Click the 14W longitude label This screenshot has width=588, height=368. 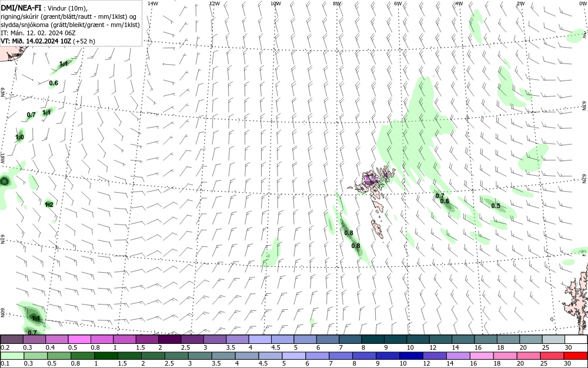coord(153,4)
